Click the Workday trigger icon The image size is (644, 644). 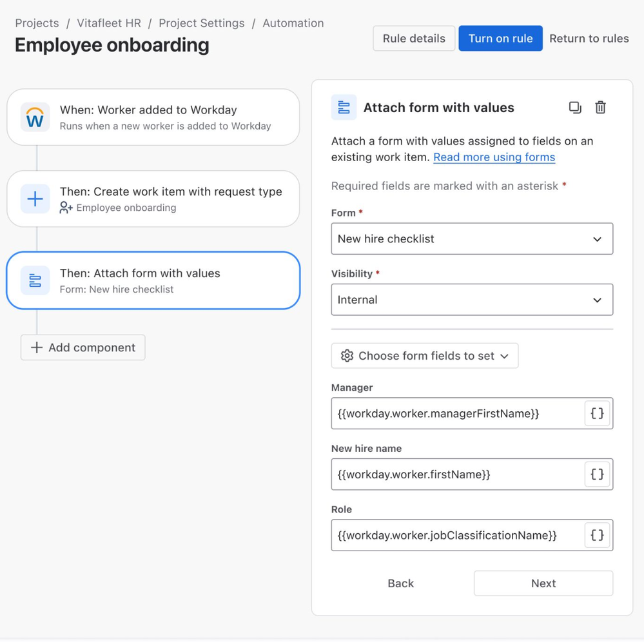pos(35,117)
